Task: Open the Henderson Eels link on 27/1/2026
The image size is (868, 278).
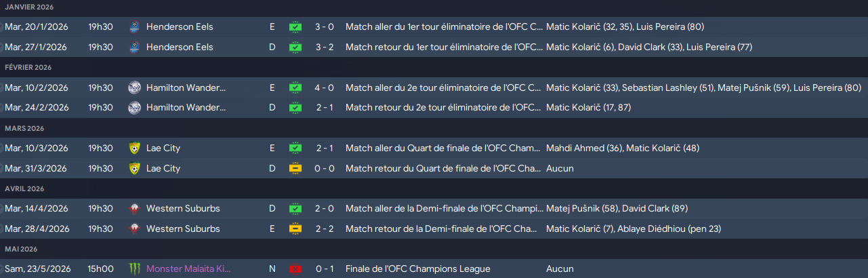Action: (180, 47)
